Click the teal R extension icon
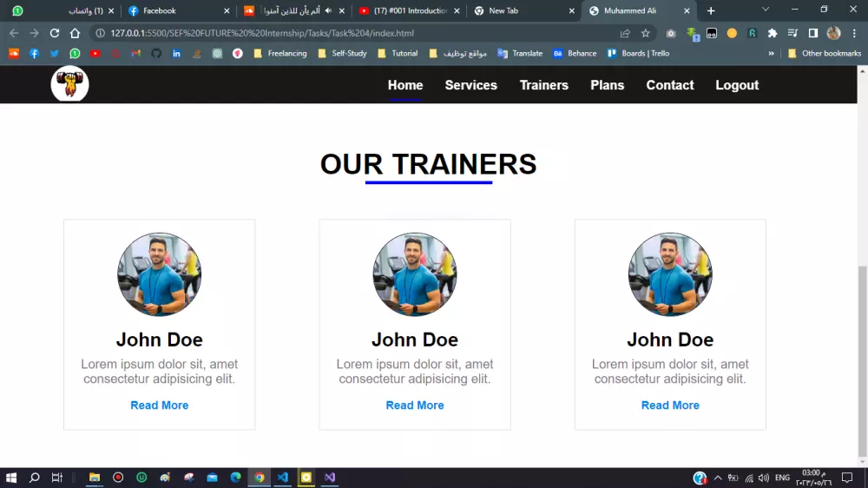This screenshot has width=868, height=488. point(752,33)
